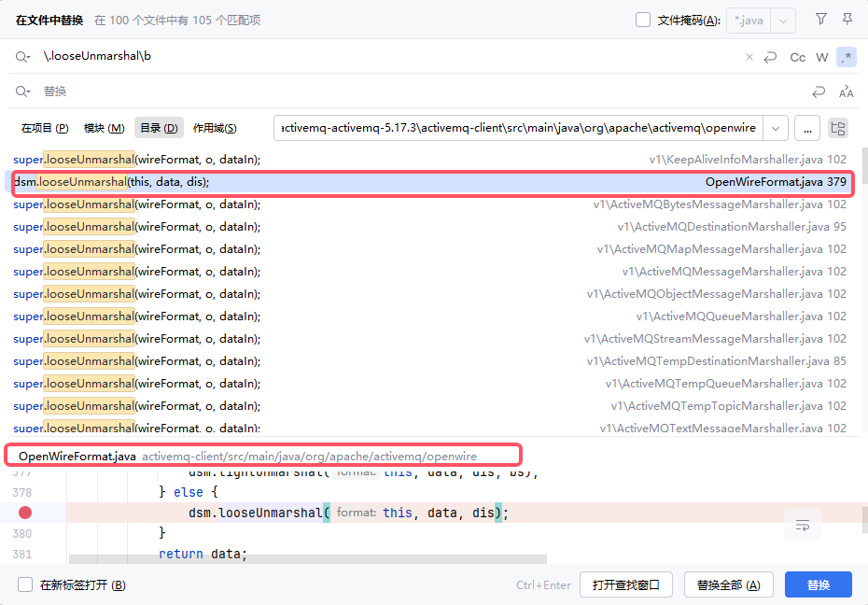Clear the search field text

tap(749, 57)
